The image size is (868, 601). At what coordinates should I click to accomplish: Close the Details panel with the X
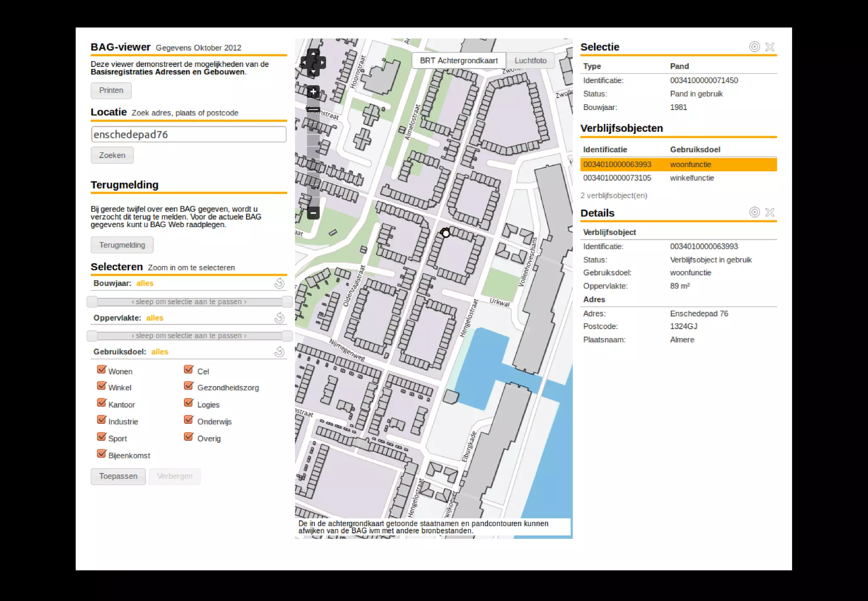(x=770, y=212)
